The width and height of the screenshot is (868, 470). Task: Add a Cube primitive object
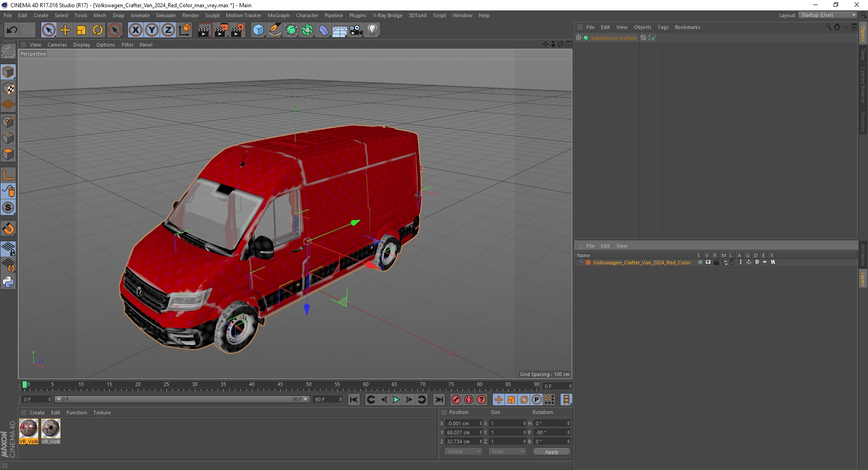pos(258,30)
